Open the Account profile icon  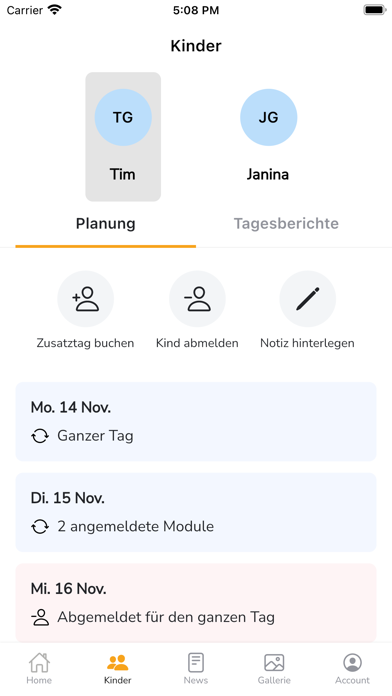pos(352,663)
